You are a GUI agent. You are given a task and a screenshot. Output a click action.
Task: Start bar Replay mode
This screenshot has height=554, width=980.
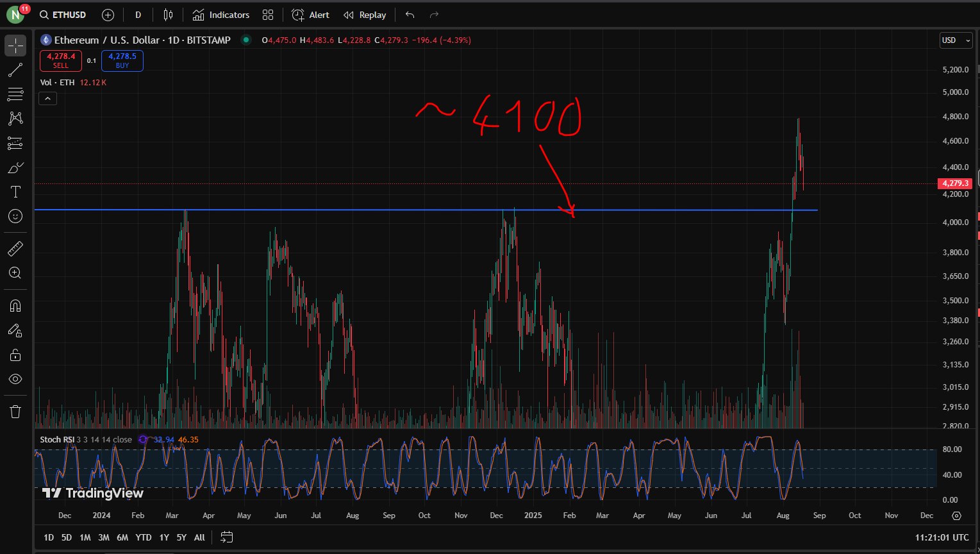pos(365,15)
